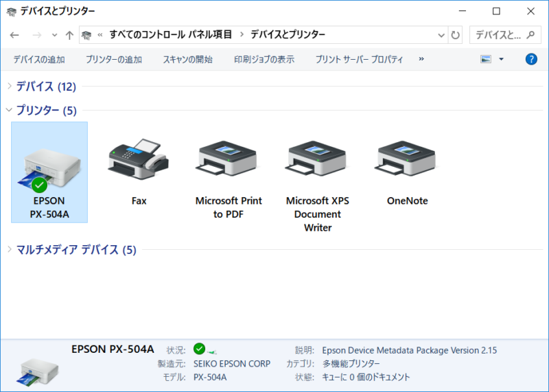Click the back navigation arrow
The image size is (549, 392).
point(15,35)
